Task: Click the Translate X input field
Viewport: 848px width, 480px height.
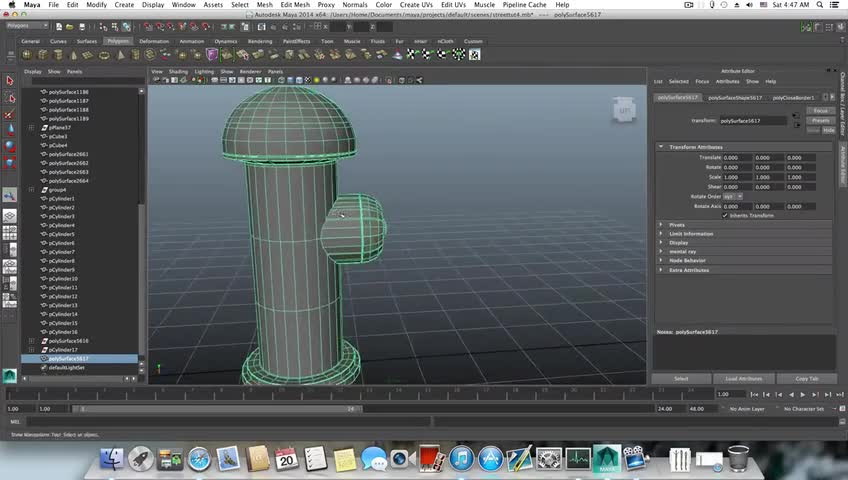Action: coord(738,157)
